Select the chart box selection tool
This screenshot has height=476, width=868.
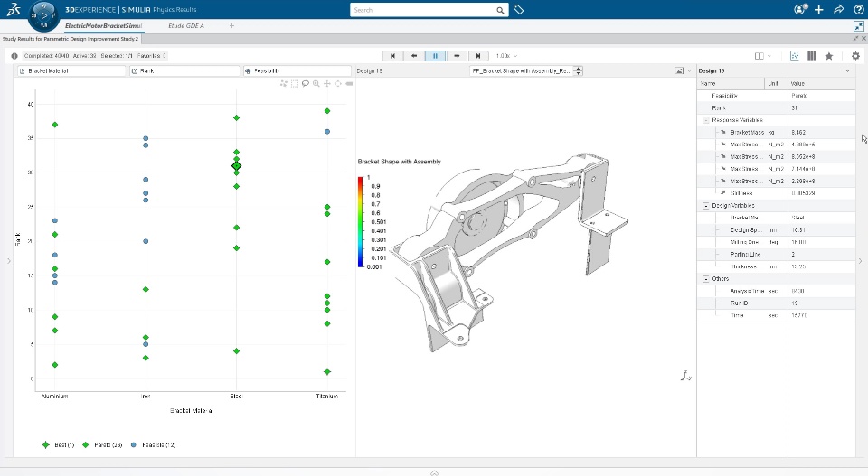(x=295, y=83)
